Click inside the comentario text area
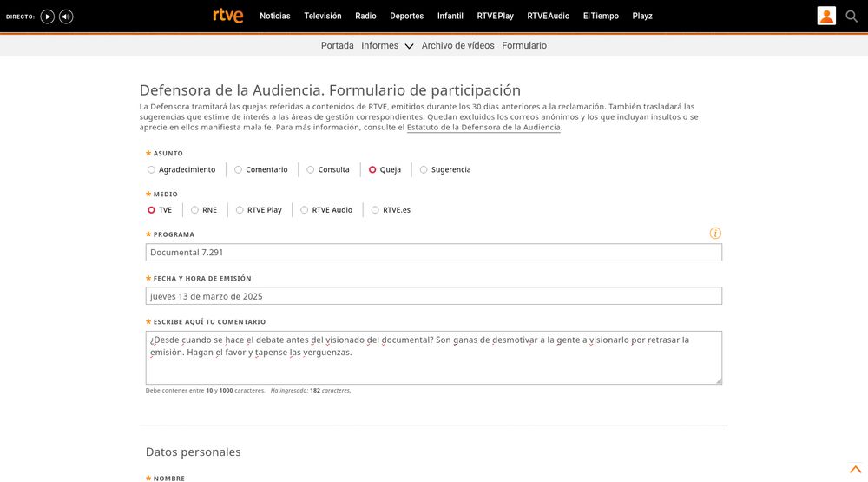This screenshot has width=868, height=482. click(433, 357)
